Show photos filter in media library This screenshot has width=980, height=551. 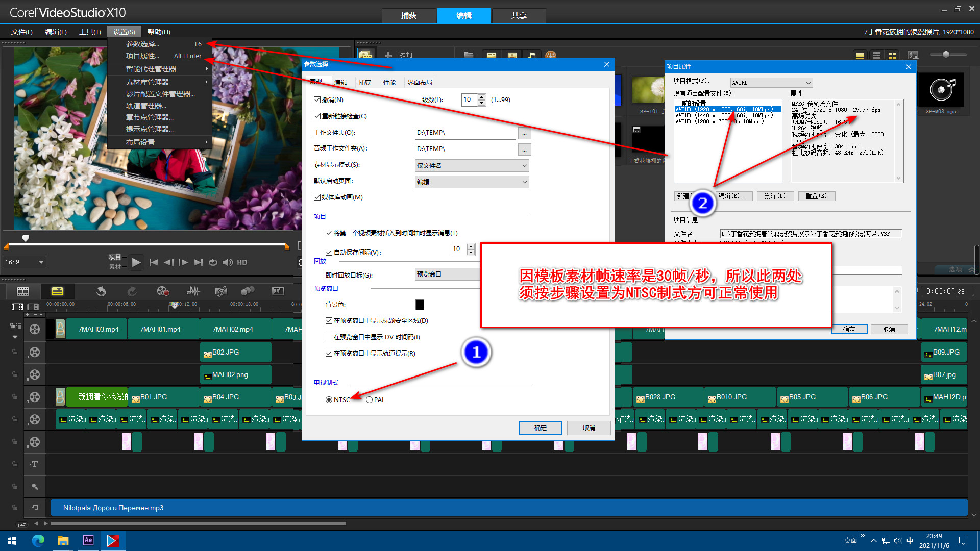point(512,55)
